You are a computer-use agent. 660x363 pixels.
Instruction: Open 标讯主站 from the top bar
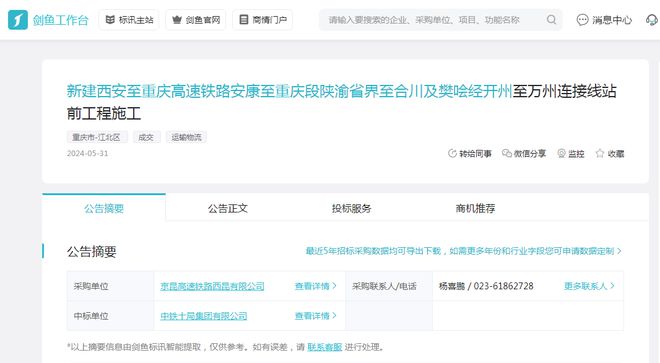(129, 20)
